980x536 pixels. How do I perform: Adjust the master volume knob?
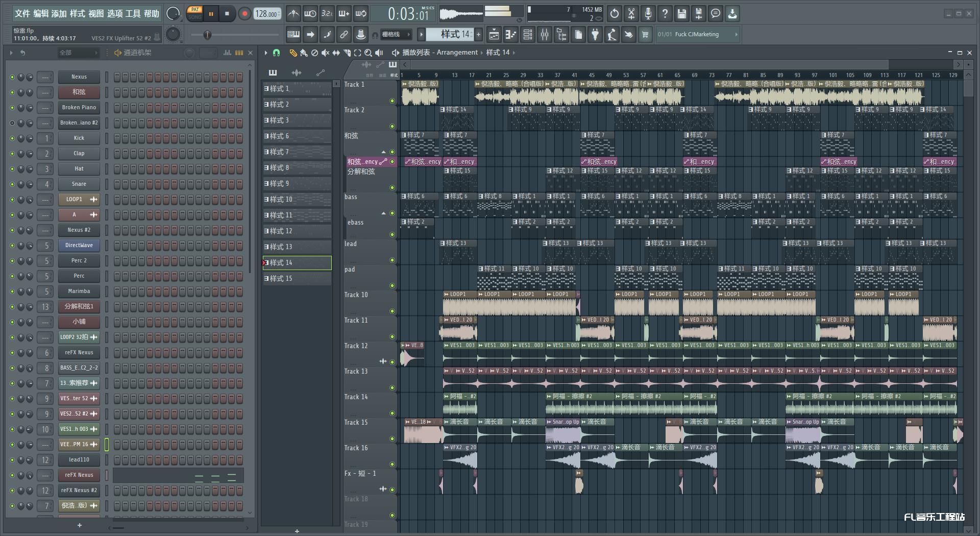[x=173, y=14]
